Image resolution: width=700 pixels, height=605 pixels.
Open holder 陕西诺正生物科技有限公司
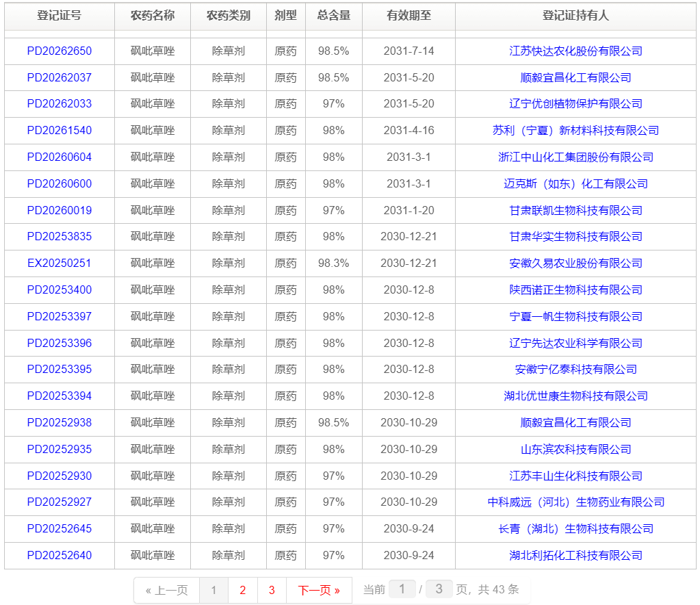coord(576,289)
